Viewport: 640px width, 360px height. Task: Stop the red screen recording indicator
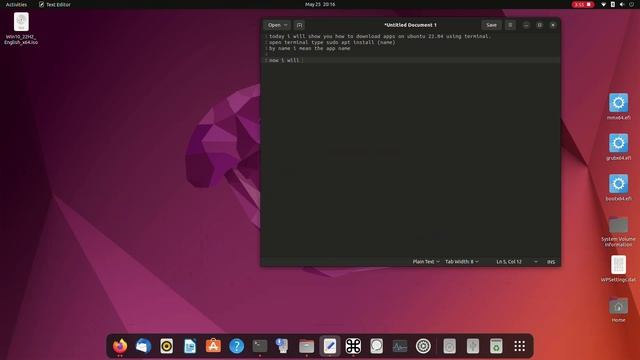pos(582,4)
